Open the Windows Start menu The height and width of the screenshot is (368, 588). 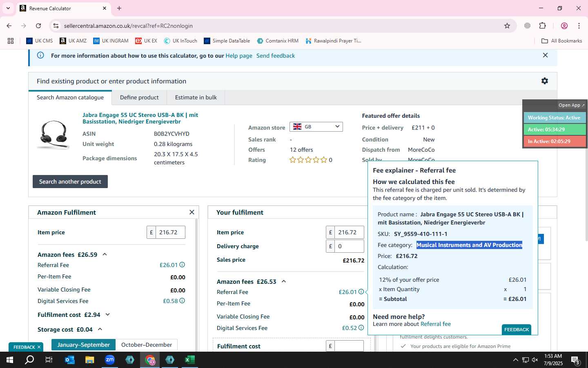tap(10, 360)
